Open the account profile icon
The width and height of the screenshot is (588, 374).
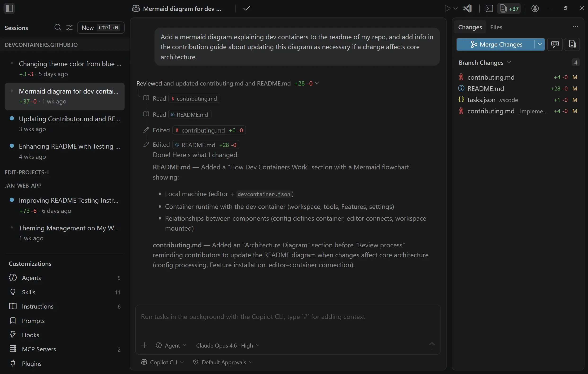[535, 8]
